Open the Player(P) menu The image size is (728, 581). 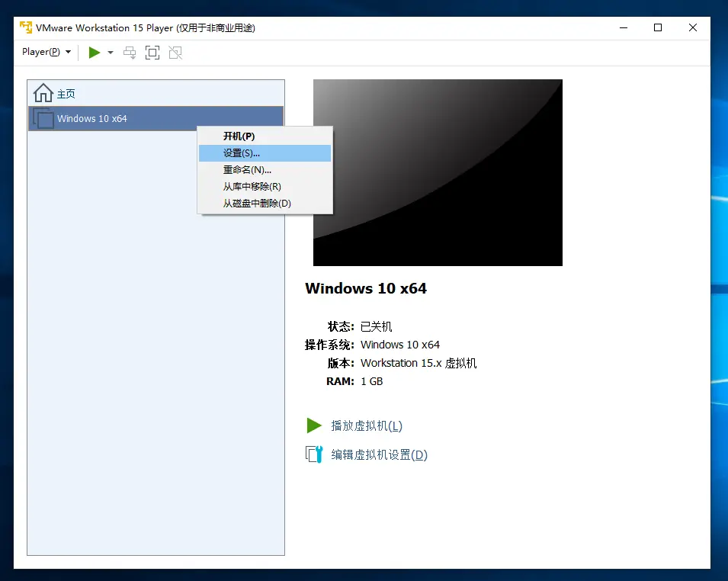47,52
